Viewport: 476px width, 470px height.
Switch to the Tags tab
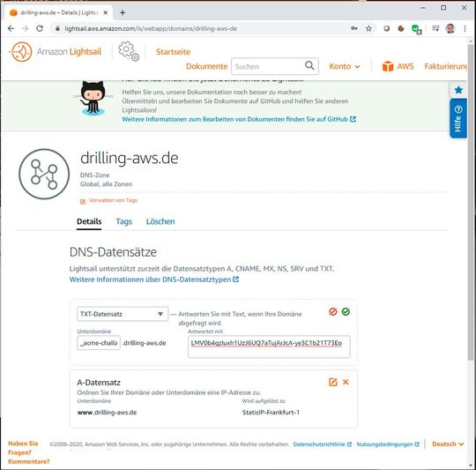coord(124,221)
